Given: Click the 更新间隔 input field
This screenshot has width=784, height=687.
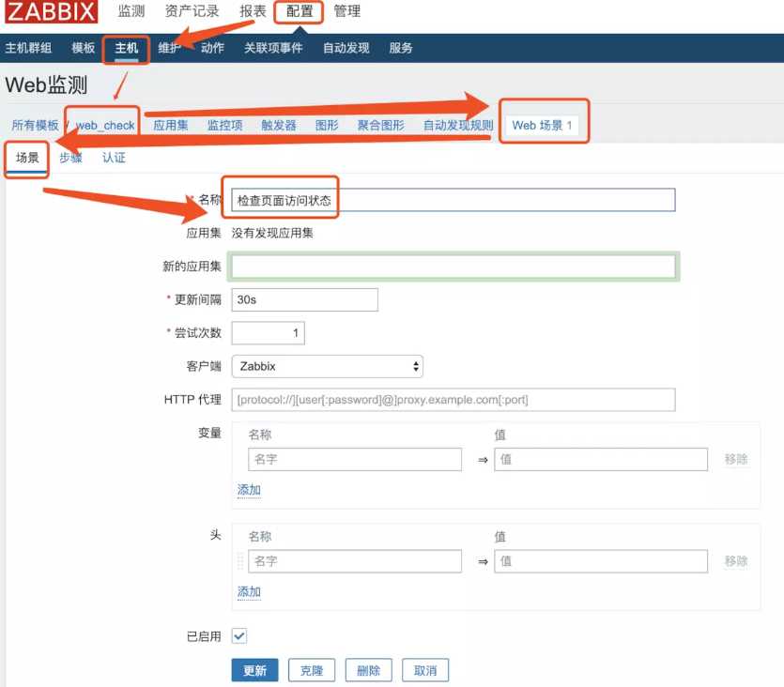Looking at the screenshot, I should (x=304, y=299).
